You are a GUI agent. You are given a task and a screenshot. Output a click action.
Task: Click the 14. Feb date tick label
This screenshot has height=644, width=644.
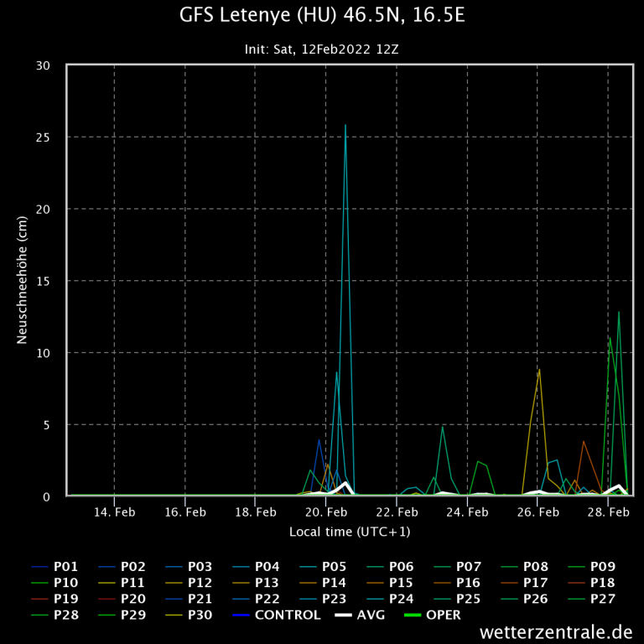114,512
